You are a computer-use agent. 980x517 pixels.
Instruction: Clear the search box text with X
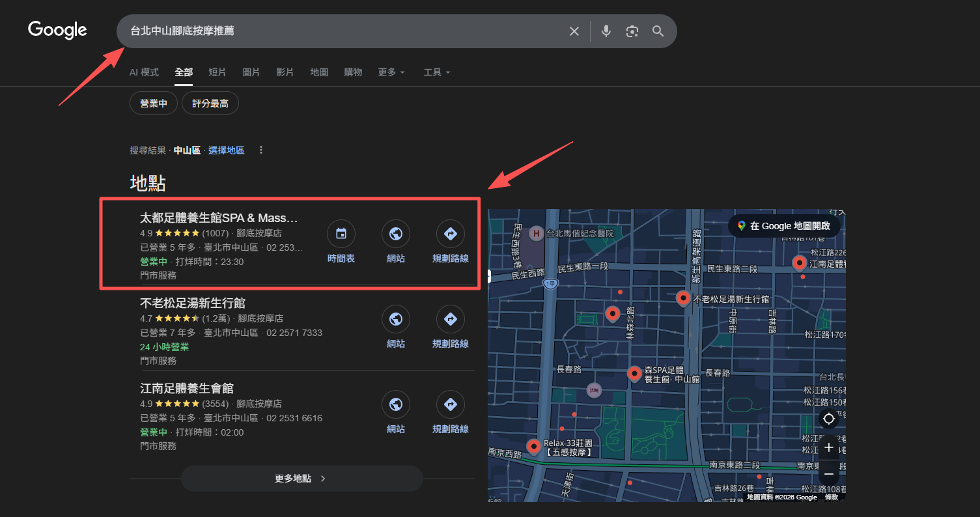click(x=574, y=31)
